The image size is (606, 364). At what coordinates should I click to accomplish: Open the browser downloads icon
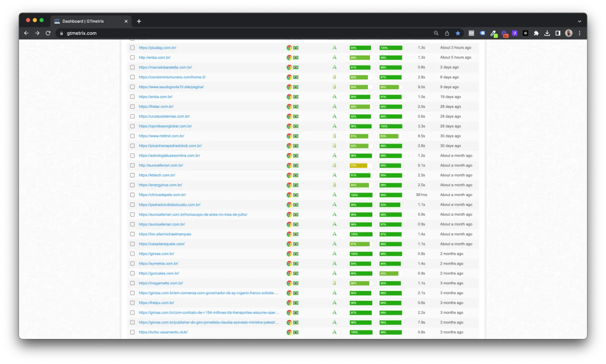pos(547,33)
